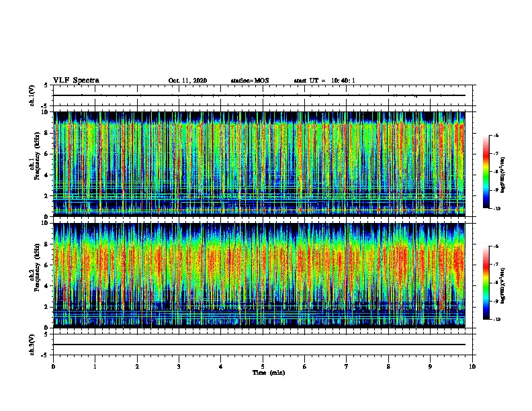This screenshot has height=411, width=532.
Task: Click the ch.2 spectrogram panel
Action: tap(259, 275)
